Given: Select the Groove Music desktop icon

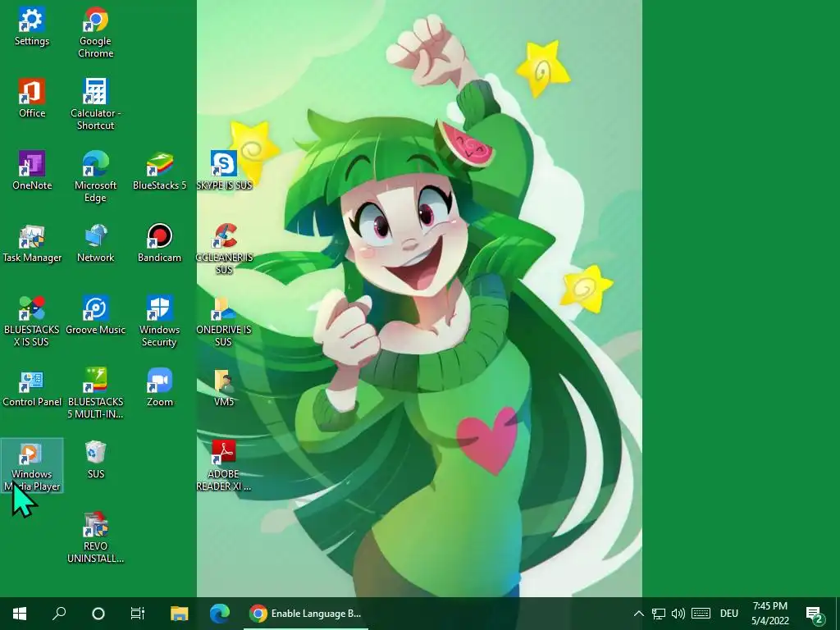Looking at the screenshot, I should pyautogui.click(x=95, y=315).
